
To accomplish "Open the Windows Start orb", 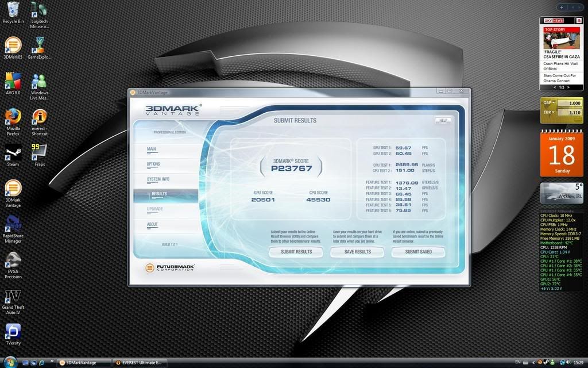I will [x=10, y=362].
